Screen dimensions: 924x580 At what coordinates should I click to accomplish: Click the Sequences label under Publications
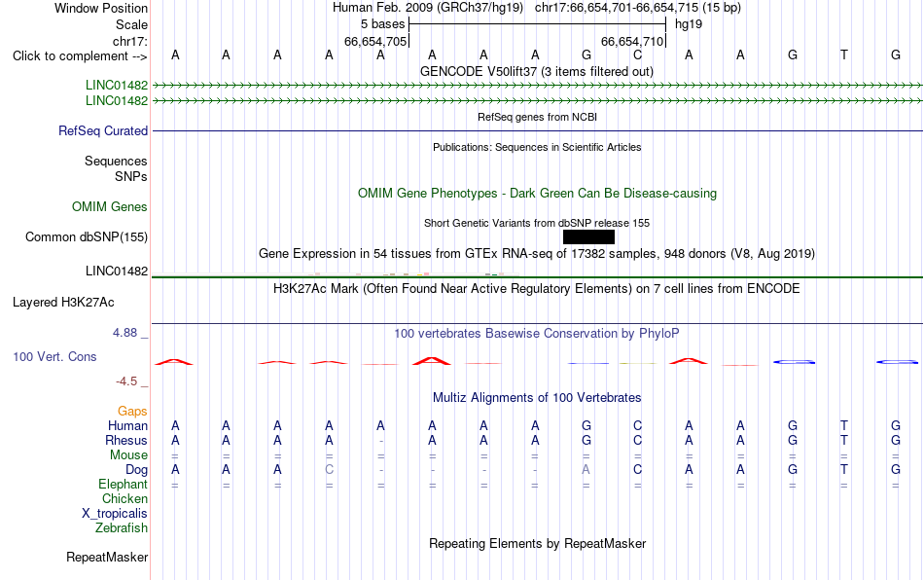(x=116, y=161)
